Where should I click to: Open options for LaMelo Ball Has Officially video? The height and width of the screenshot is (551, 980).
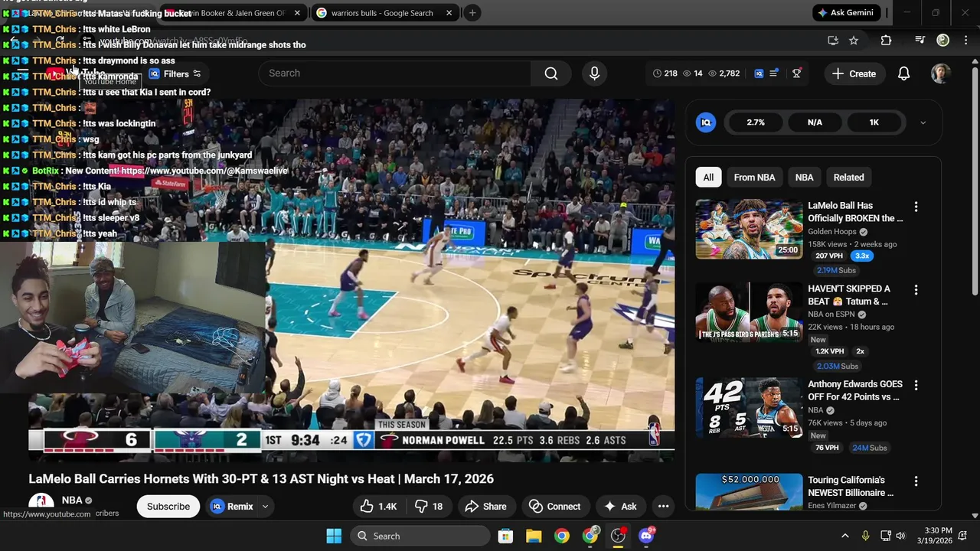[916, 207]
